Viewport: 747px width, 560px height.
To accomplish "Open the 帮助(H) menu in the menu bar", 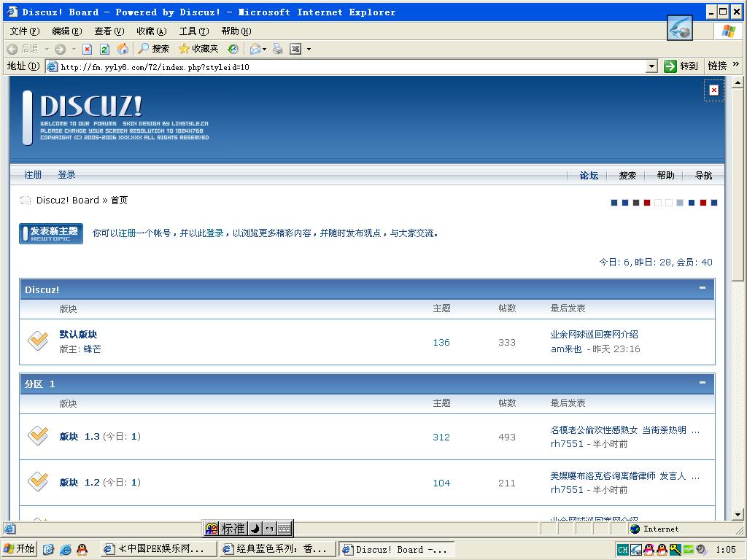I will click(x=236, y=31).
